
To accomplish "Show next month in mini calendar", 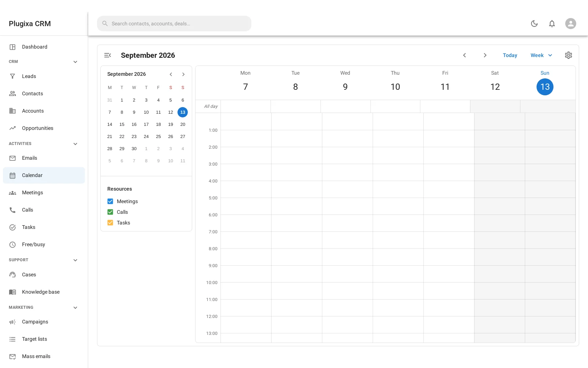I will (x=183, y=74).
